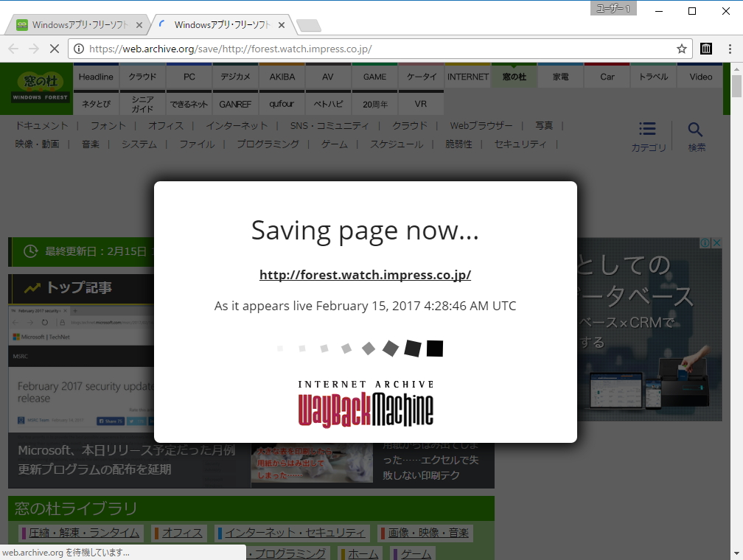Open the Wayback Machine extension icon
The image size is (743, 560).
pos(706,49)
